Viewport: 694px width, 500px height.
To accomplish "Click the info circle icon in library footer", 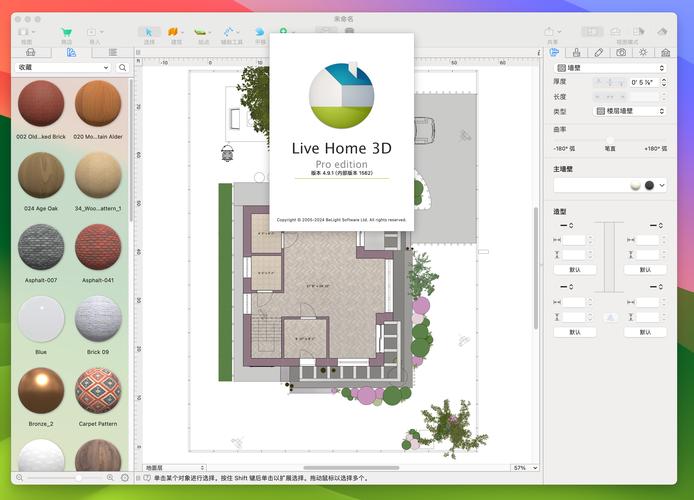I will [x=125, y=478].
